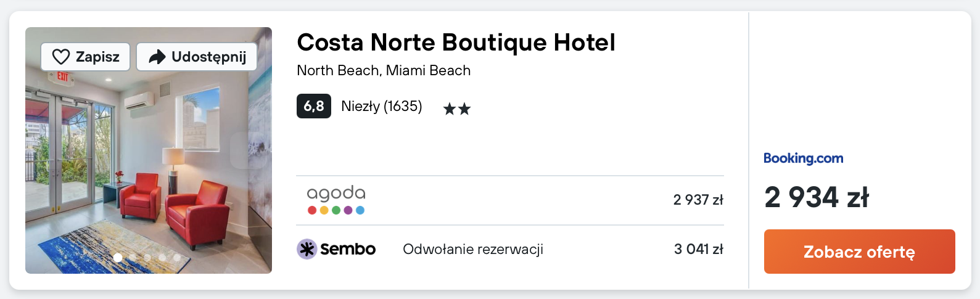Click the Booking.com logo
This screenshot has height=299, width=980.
pyautogui.click(x=803, y=158)
